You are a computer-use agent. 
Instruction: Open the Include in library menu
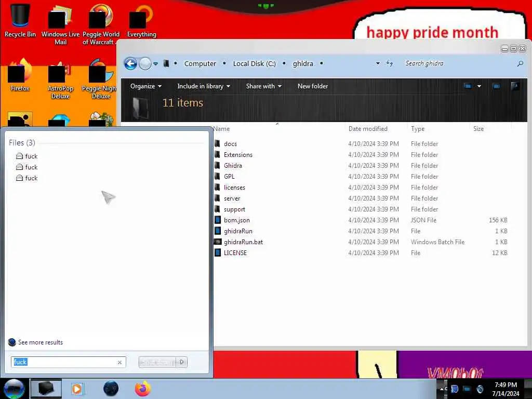(204, 86)
